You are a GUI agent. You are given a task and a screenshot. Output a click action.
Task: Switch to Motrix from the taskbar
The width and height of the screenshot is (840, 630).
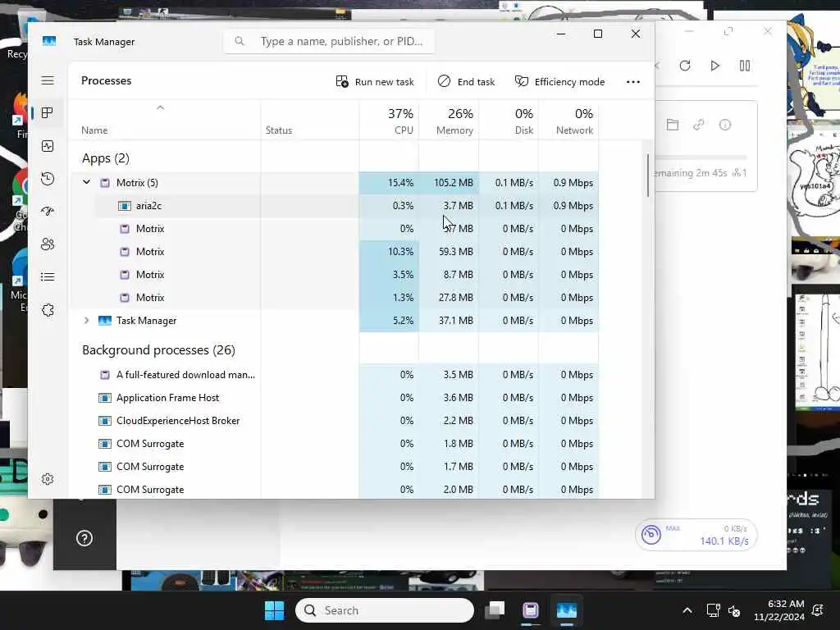[x=531, y=610]
